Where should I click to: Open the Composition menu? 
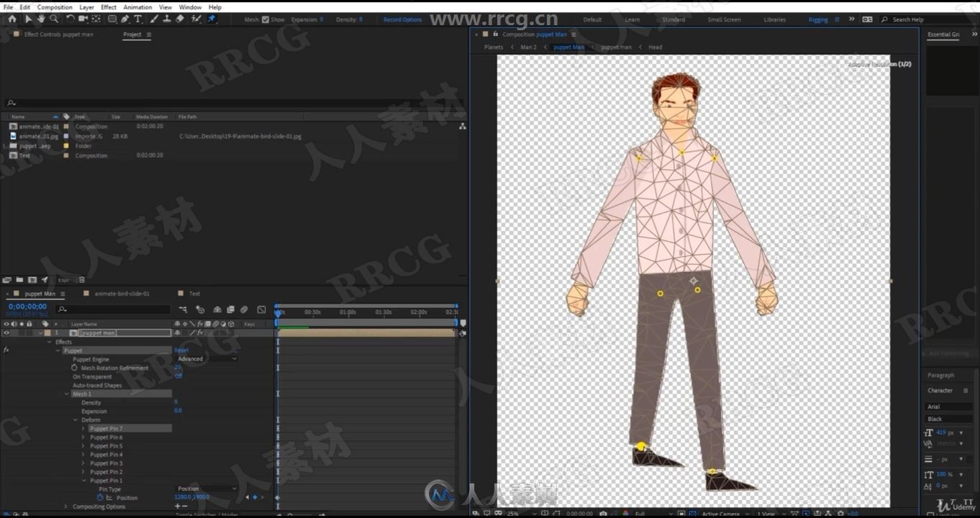pyautogui.click(x=55, y=7)
